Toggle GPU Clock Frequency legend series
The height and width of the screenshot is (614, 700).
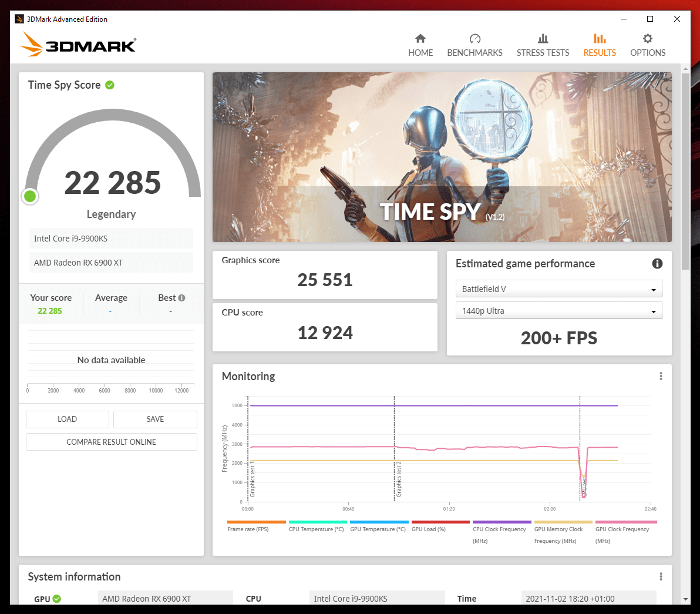(x=626, y=532)
